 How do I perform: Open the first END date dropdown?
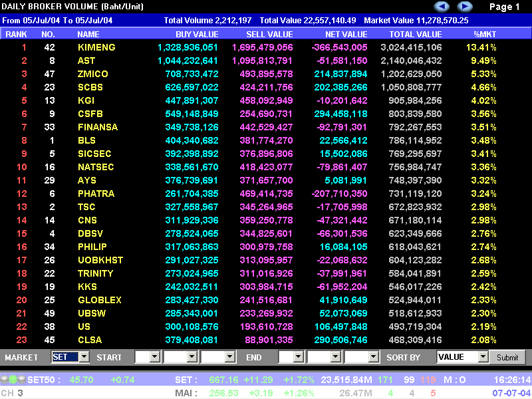click(x=291, y=357)
